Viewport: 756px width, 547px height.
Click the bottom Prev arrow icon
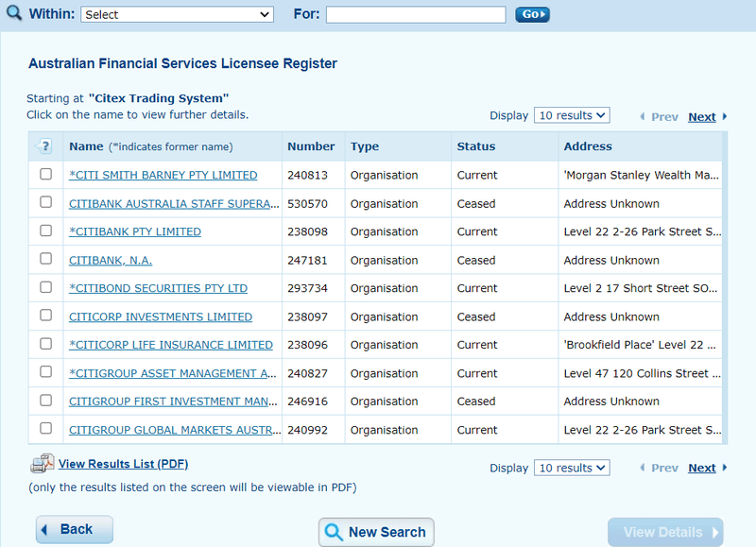[x=643, y=468]
